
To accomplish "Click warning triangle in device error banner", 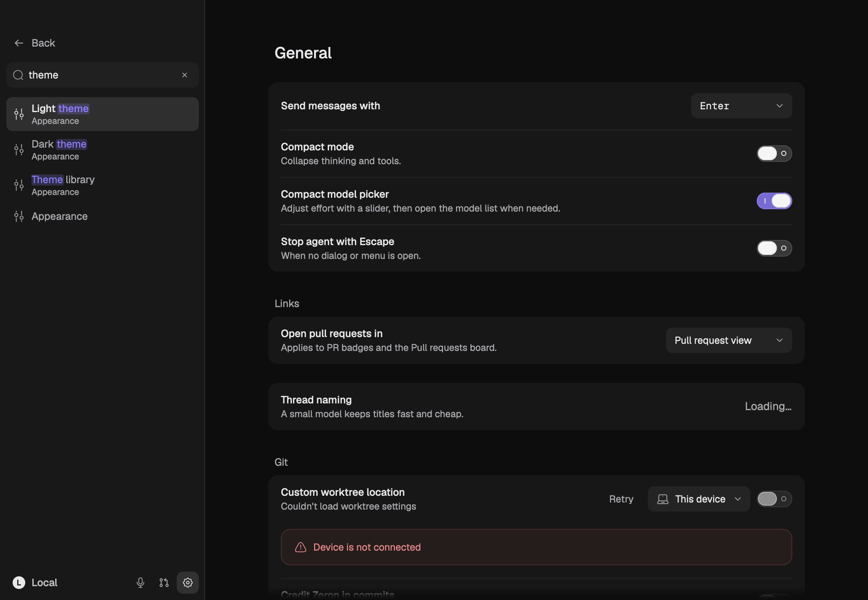I will [x=301, y=547].
